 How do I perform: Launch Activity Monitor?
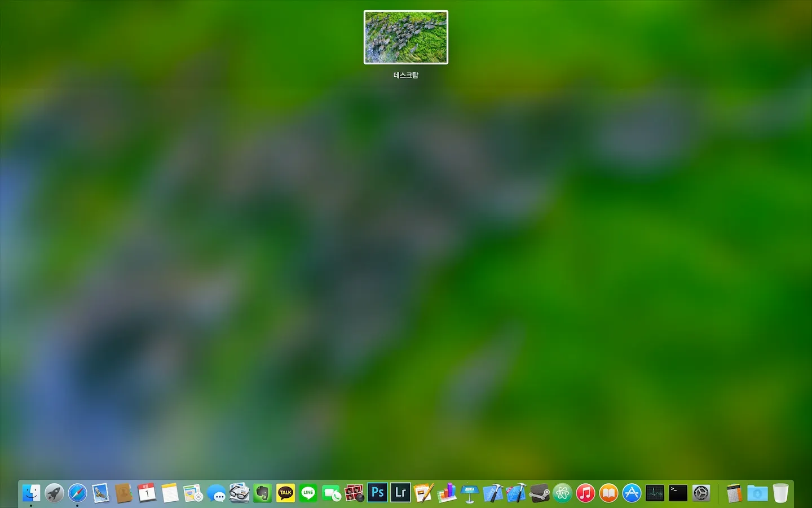tap(654, 493)
